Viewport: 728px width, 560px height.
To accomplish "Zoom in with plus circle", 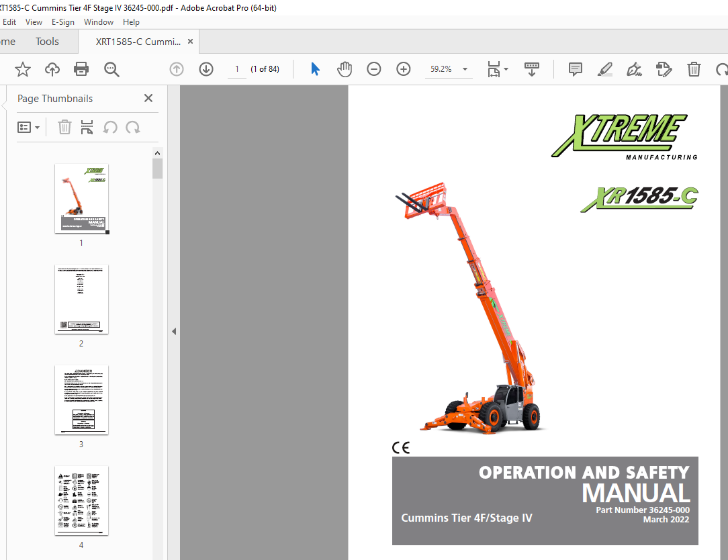I will click(404, 69).
